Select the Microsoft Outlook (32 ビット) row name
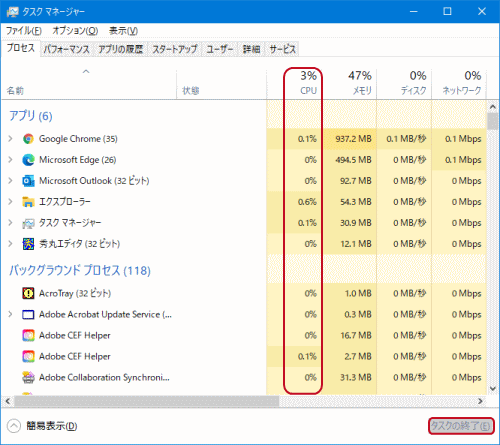Viewport: 500px width, 445px height. (94, 181)
